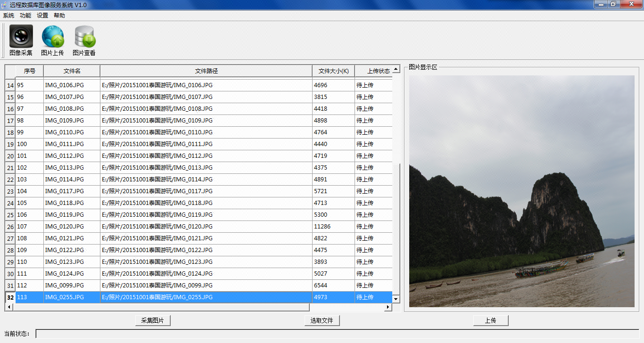Sort by the 文件大小(K) column header

(333, 71)
